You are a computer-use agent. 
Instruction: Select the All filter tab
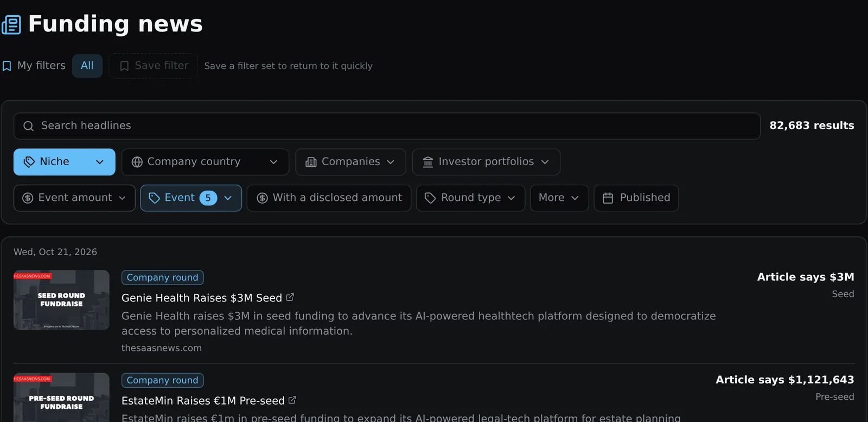click(87, 66)
